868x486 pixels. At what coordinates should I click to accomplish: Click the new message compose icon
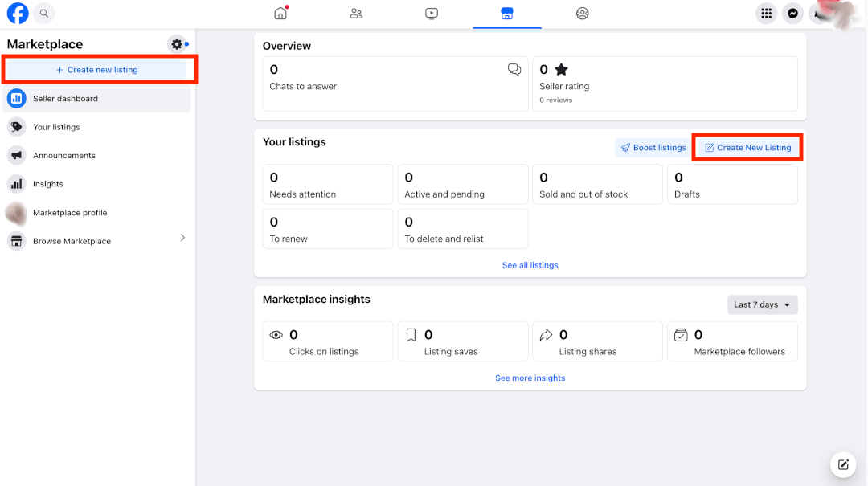[x=843, y=465]
